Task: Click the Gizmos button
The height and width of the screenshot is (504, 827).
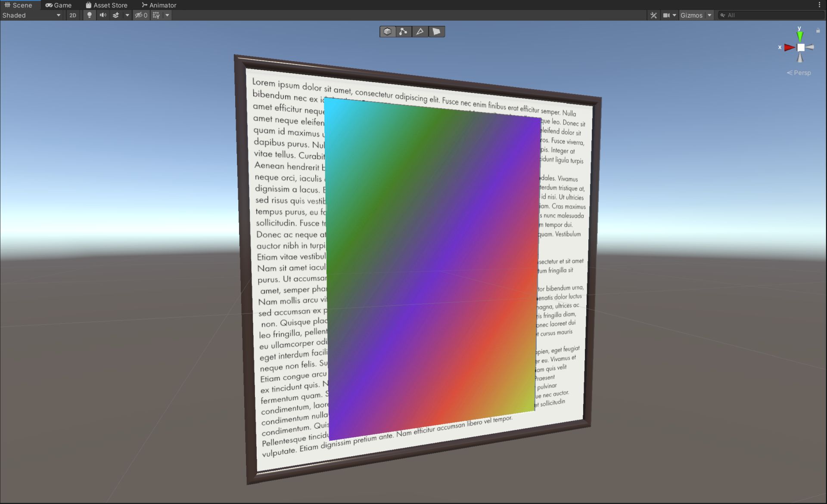Action: (691, 15)
